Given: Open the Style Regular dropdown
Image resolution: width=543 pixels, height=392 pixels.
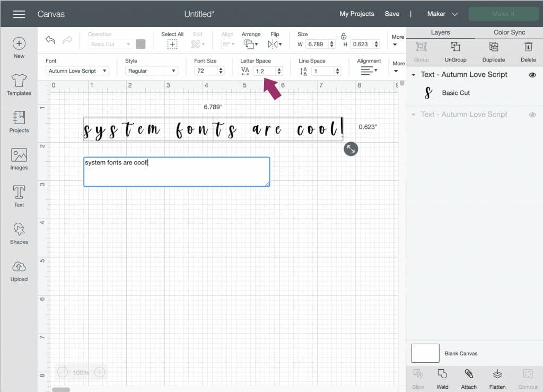Looking at the screenshot, I should point(152,70).
